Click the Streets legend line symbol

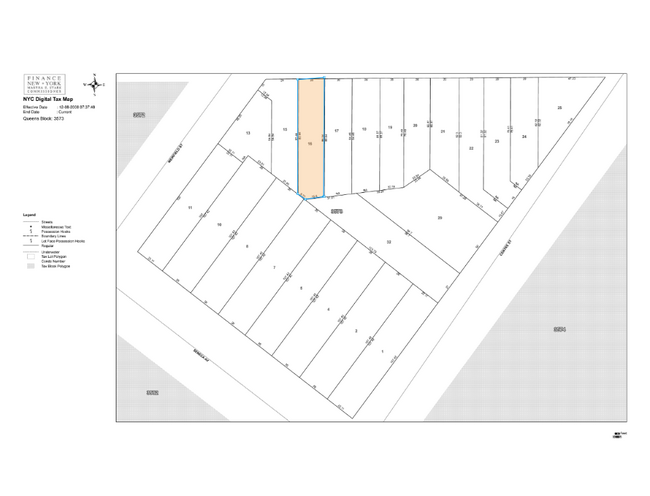tap(29, 221)
